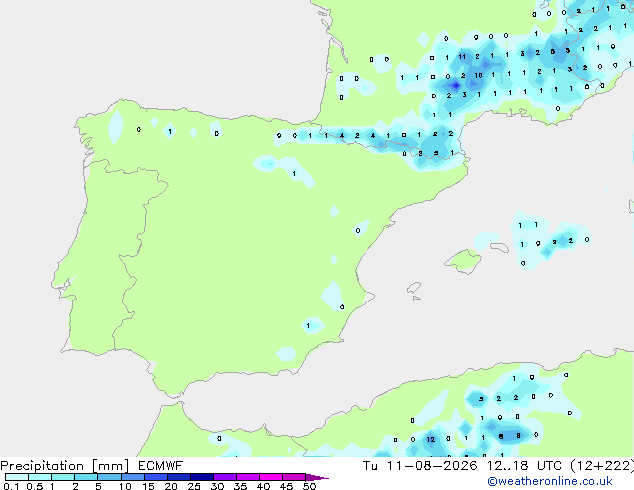Click the 0.5–1 mm legend swatch
This screenshot has width=634, height=490.
click(x=40, y=477)
